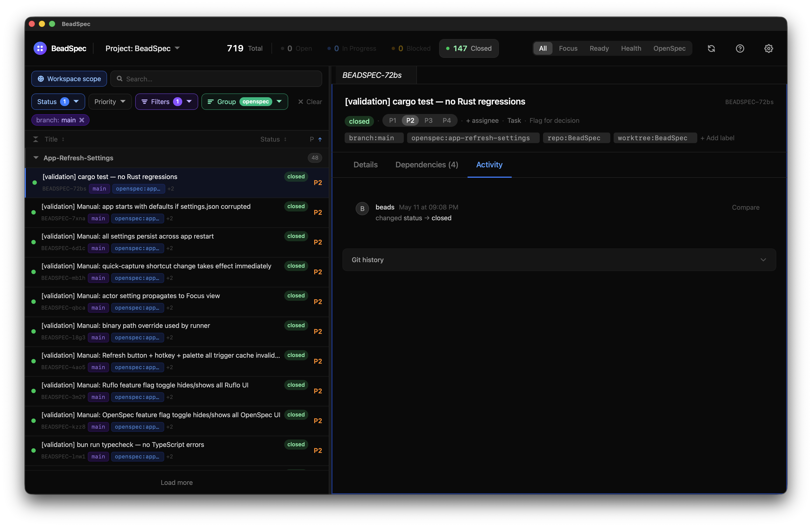
Task: Set priority to P2
Action: 410,120
